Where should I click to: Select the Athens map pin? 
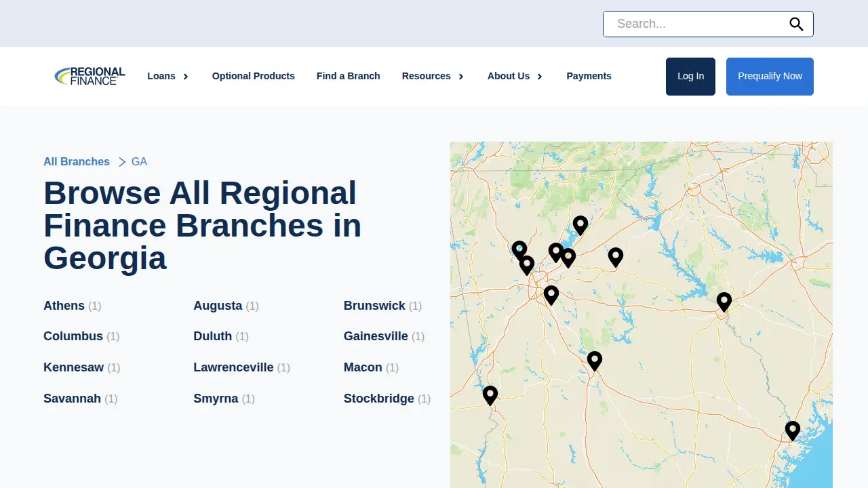coord(616,257)
